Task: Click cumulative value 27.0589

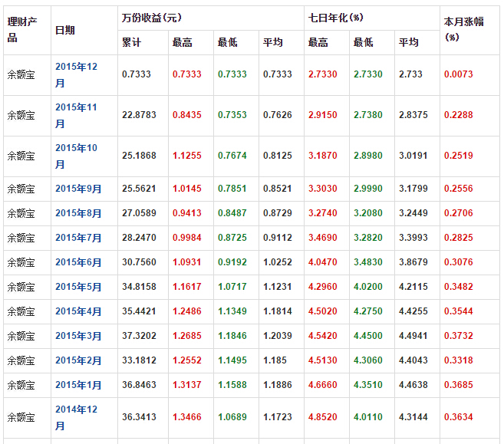Action: click(x=139, y=213)
